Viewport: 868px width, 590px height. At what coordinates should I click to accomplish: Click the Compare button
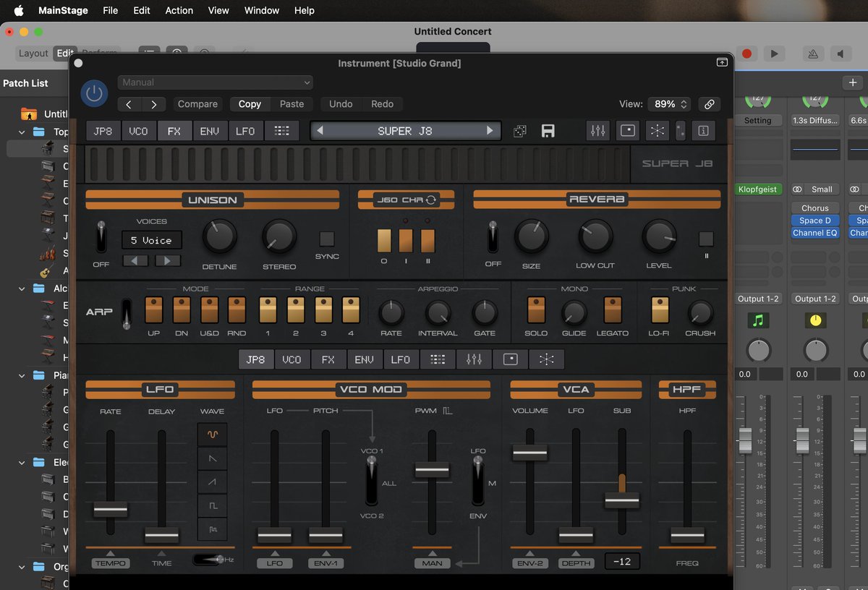click(x=197, y=104)
